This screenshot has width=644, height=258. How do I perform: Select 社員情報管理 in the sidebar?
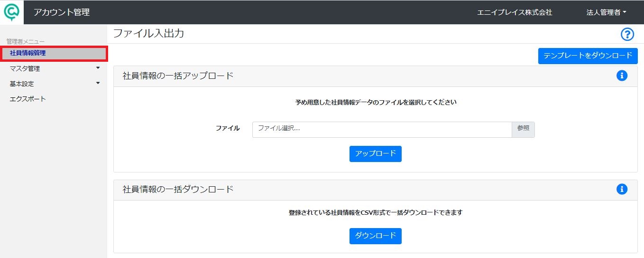tap(54, 53)
